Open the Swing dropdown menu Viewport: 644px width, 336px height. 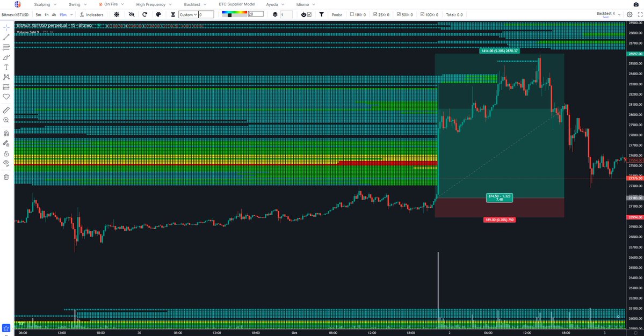78,4
